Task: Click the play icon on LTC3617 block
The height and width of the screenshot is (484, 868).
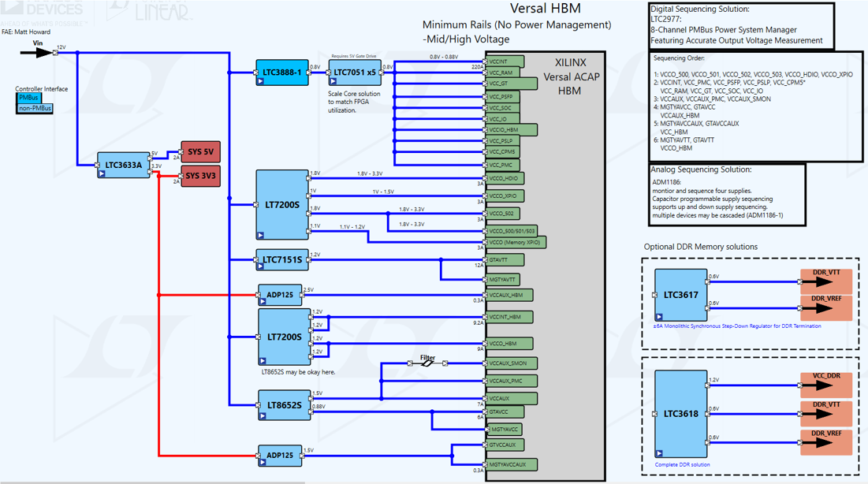Action: coord(659,317)
